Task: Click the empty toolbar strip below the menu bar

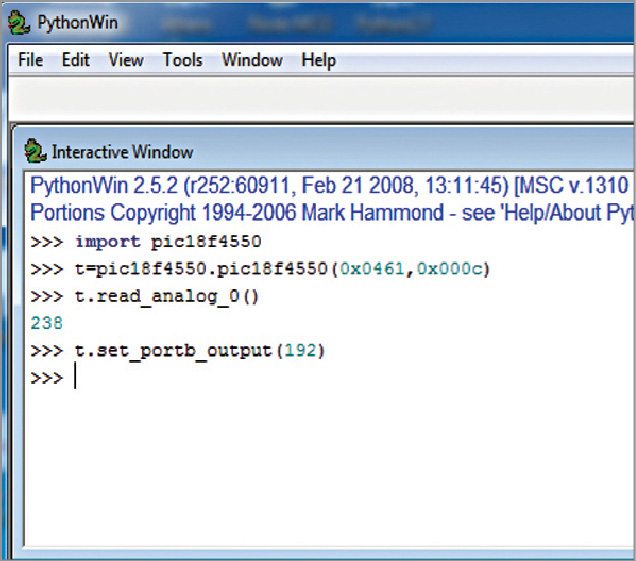Action: coord(318,98)
